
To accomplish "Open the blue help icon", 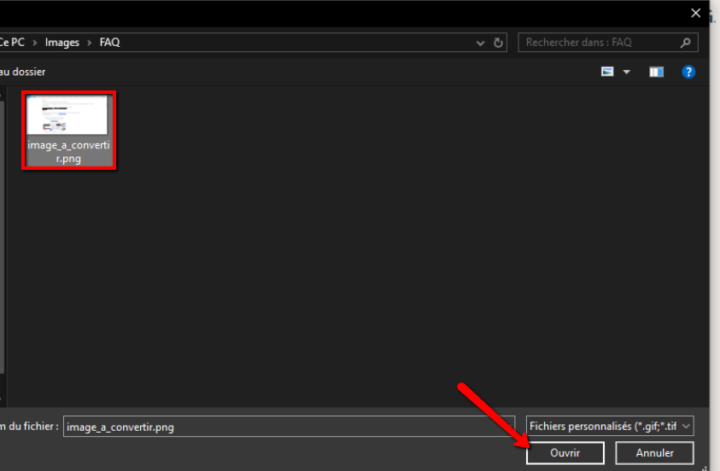I will tap(688, 72).
